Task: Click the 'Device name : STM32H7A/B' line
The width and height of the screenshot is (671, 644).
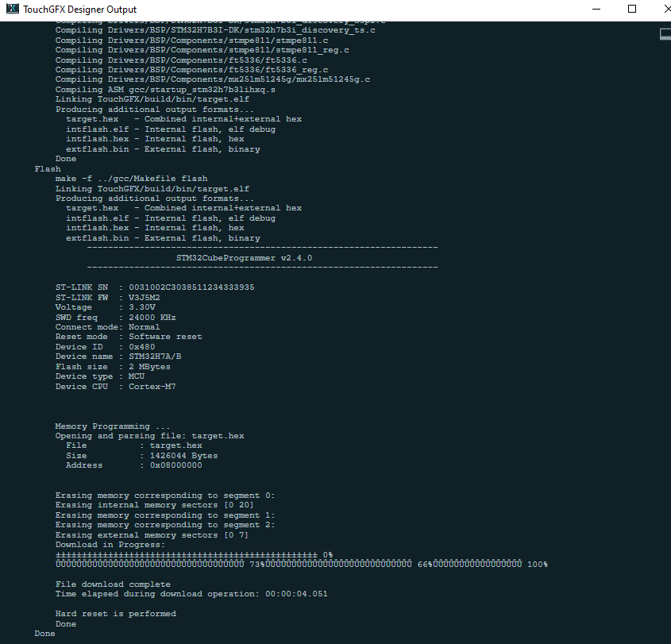Action: tap(118, 357)
